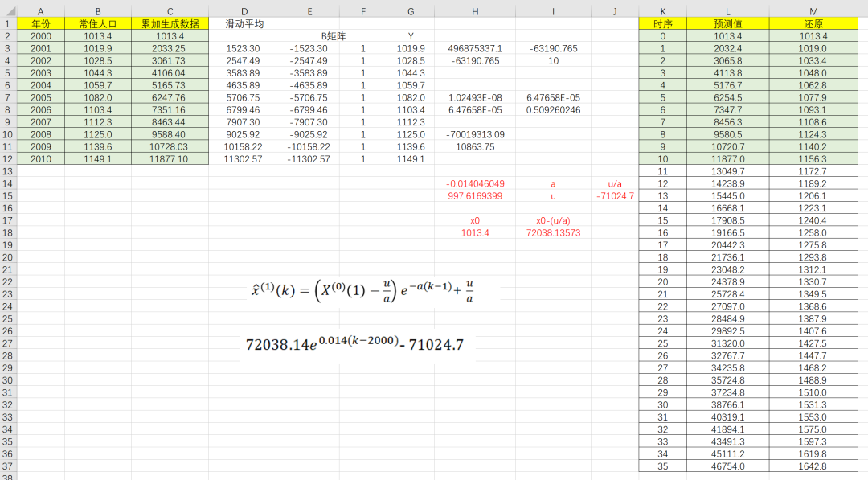Select cell 1.02493E-08

coord(475,97)
